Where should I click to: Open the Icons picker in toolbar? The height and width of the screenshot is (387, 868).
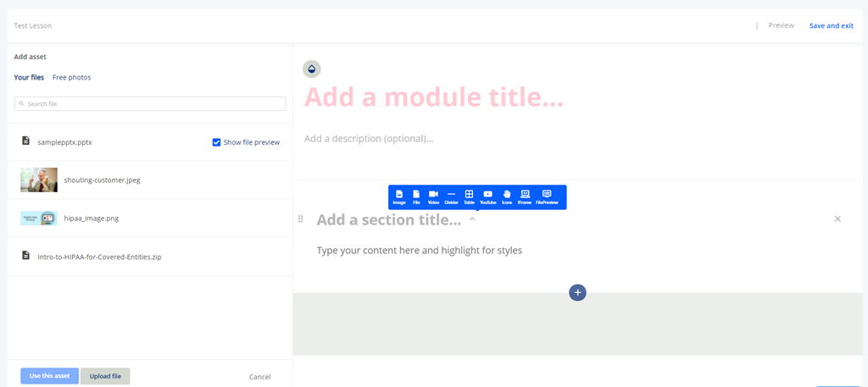point(507,197)
